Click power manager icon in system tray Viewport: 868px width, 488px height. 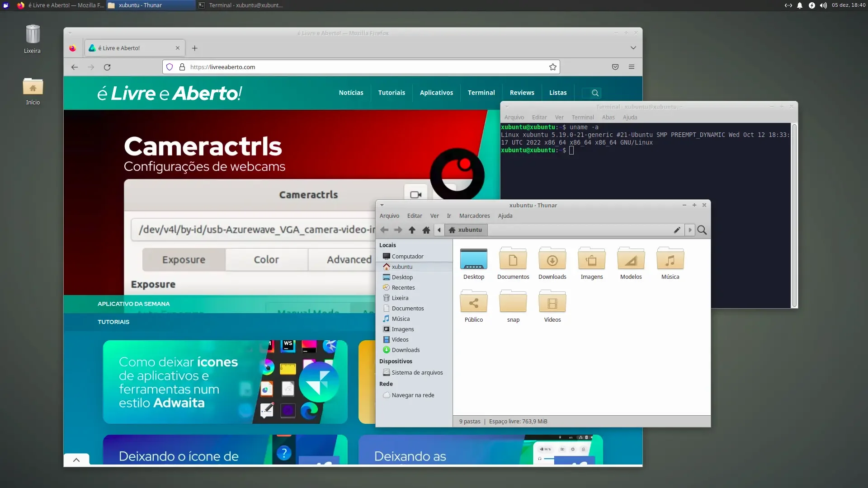point(811,5)
